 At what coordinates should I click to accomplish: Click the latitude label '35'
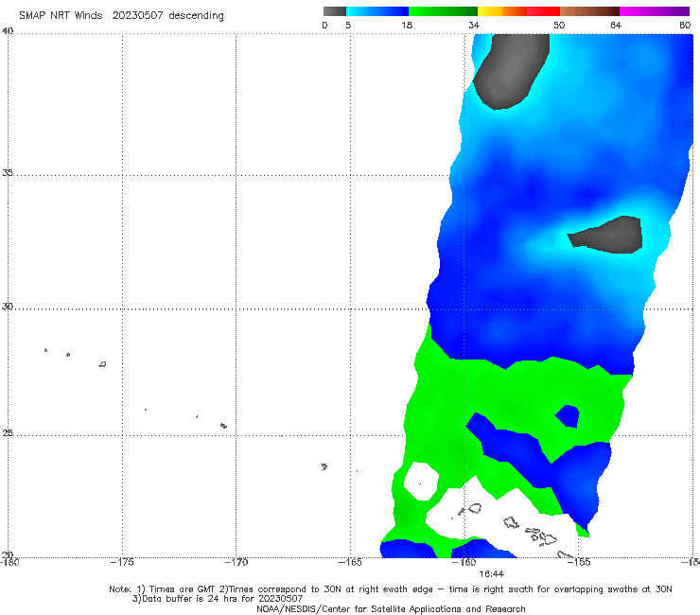point(8,172)
